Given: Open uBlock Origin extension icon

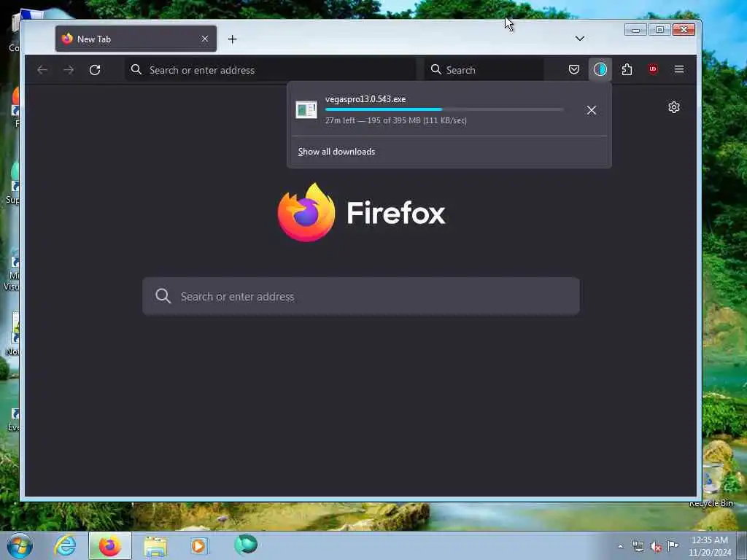Looking at the screenshot, I should (x=653, y=69).
